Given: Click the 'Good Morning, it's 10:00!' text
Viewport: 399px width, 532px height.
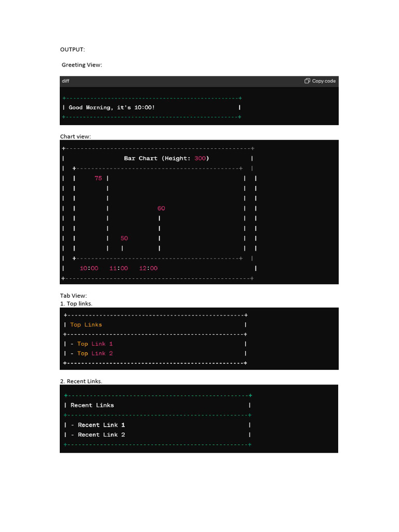Looking at the screenshot, I should (112, 108).
